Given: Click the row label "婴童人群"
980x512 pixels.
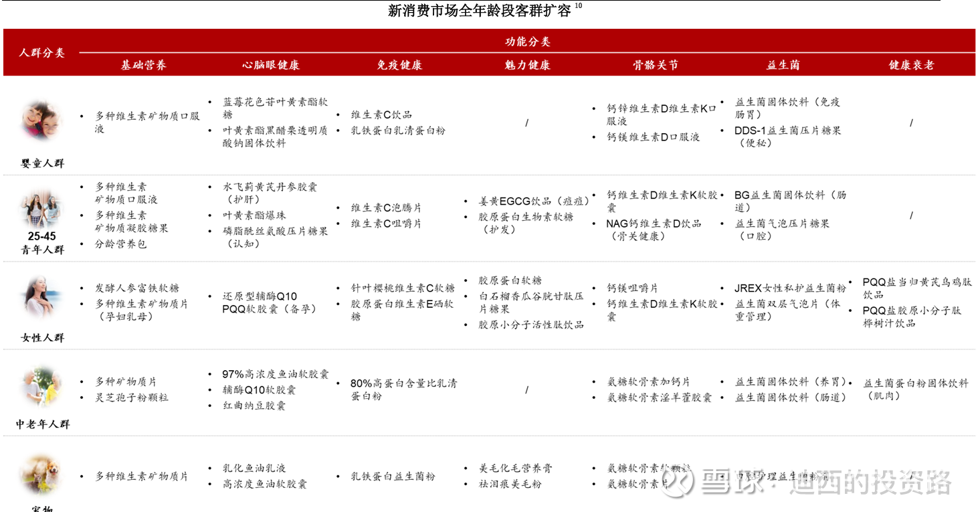Looking at the screenshot, I should (x=42, y=163).
